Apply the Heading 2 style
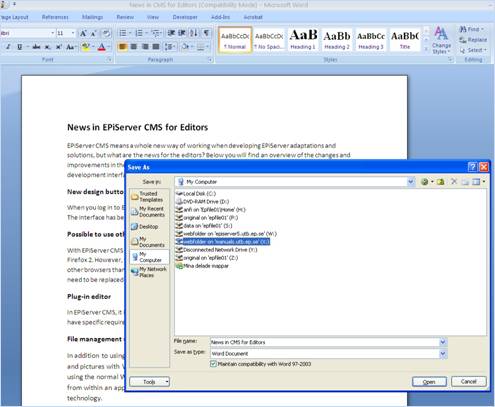This screenshot has width=495, height=407. click(337, 40)
